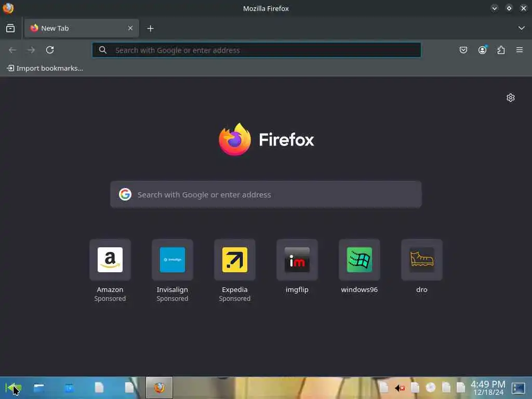The image size is (532, 399).
Task: Click the disc tray icon
Action: [x=431, y=388]
